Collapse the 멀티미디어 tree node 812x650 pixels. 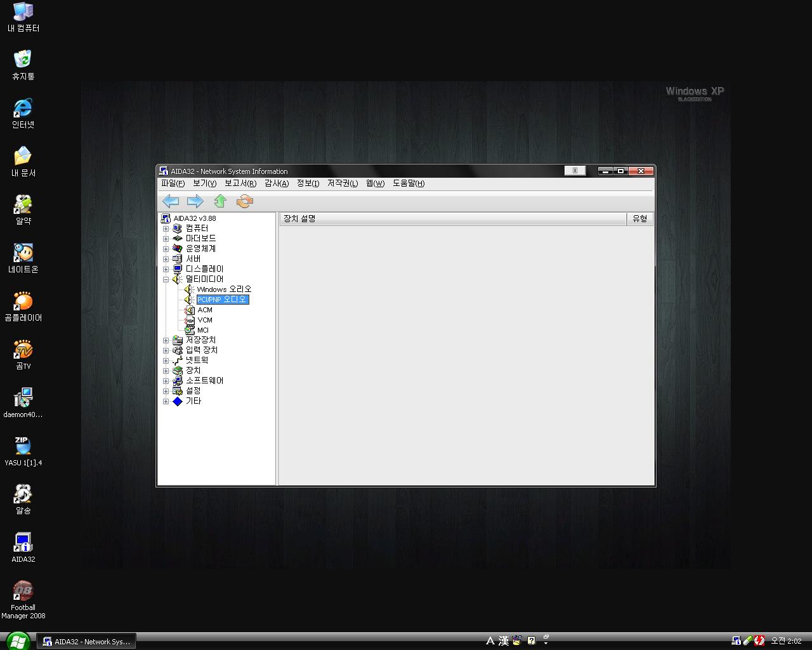point(166,279)
